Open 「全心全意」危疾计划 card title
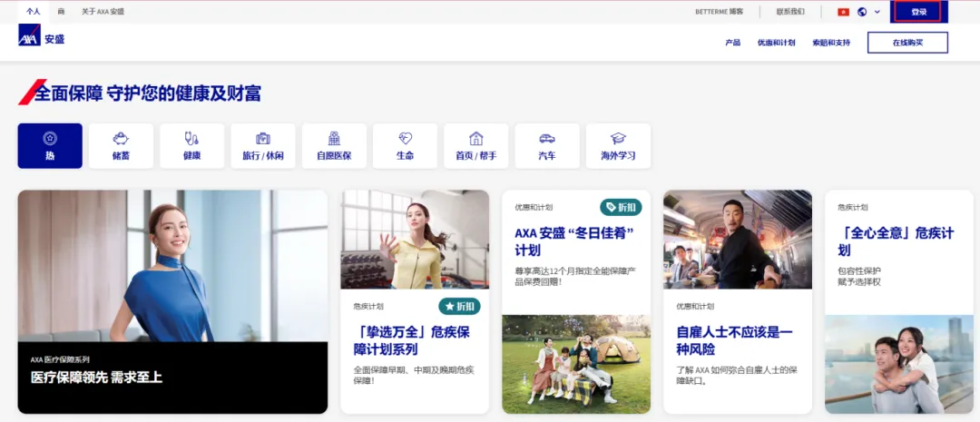Screen dimensions: 980x422 coord(897,241)
